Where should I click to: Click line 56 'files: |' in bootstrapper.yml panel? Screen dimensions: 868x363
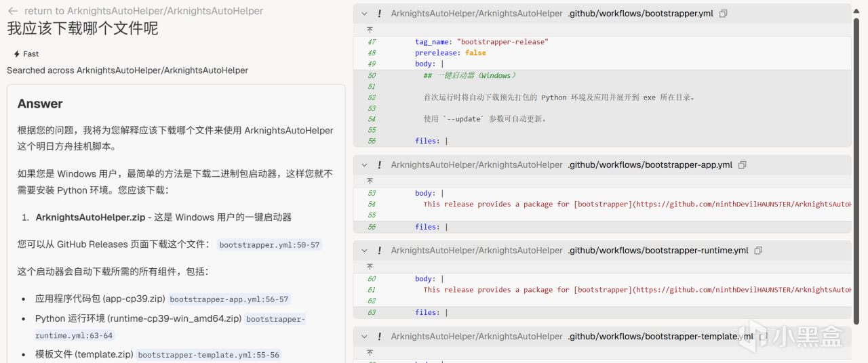pos(431,141)
